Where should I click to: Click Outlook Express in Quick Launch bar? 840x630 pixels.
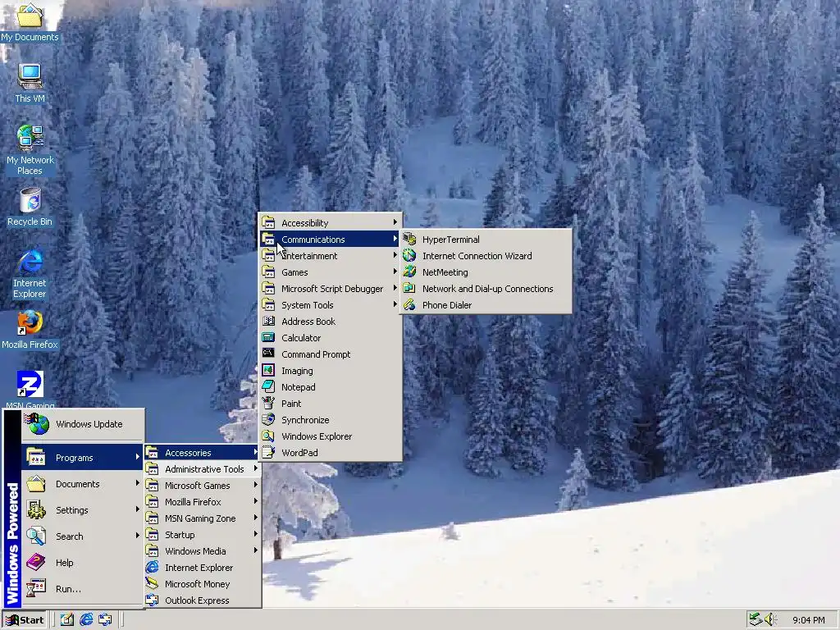[105, 620]
